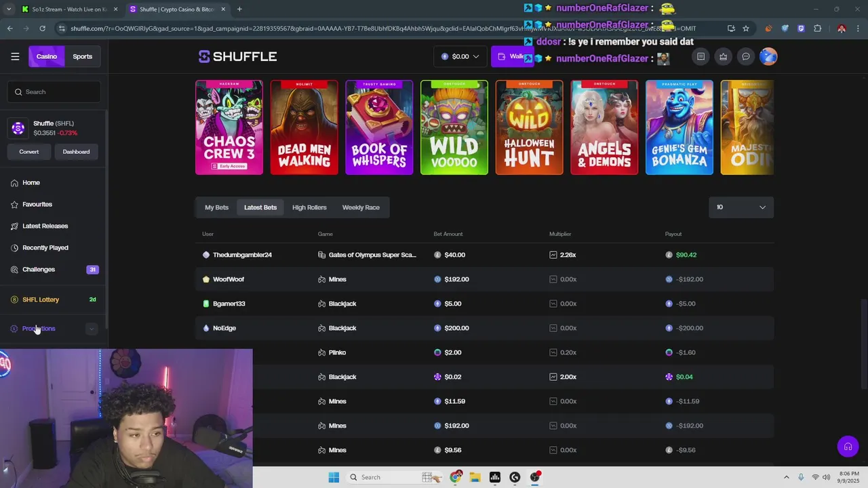Viewport: 868px width, 488px height.
Task: Open File Explorer from taskbar
Action: click(475, 477)
